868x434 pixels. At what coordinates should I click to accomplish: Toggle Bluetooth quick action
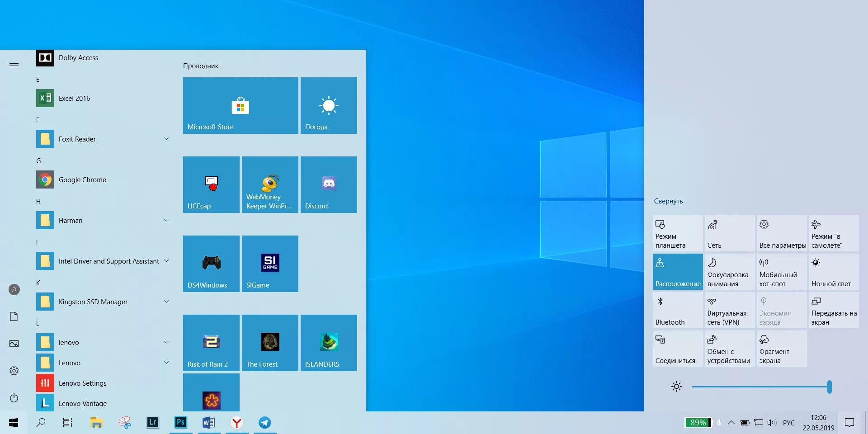pyautogui.click(x=678, y=310)
